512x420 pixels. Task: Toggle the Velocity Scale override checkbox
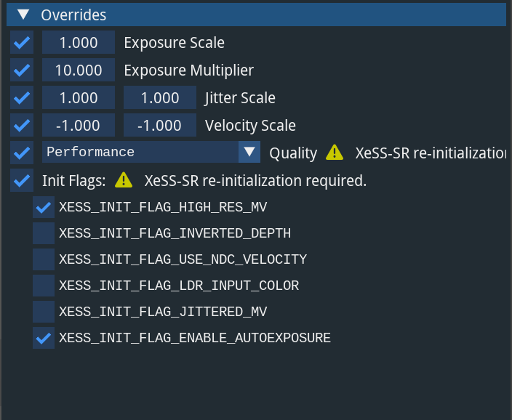(x=22, y=125)
